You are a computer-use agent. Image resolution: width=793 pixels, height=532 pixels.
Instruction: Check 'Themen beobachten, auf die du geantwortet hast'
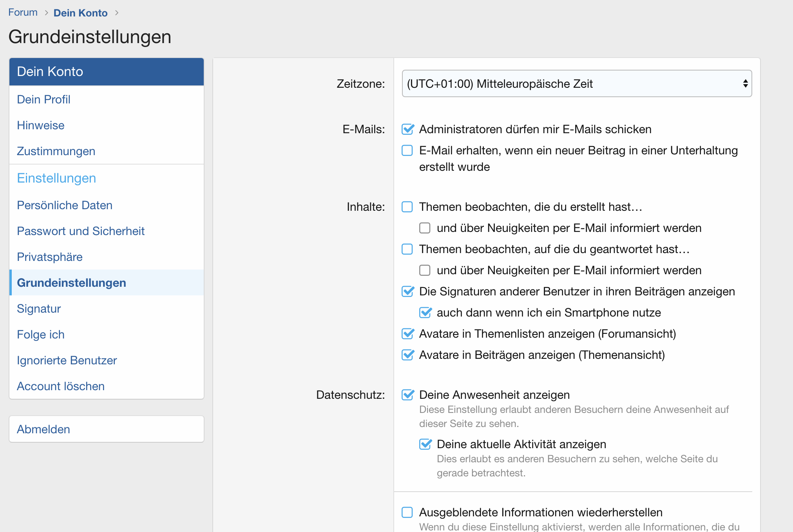pyautogui.click(x=407, y=249)
